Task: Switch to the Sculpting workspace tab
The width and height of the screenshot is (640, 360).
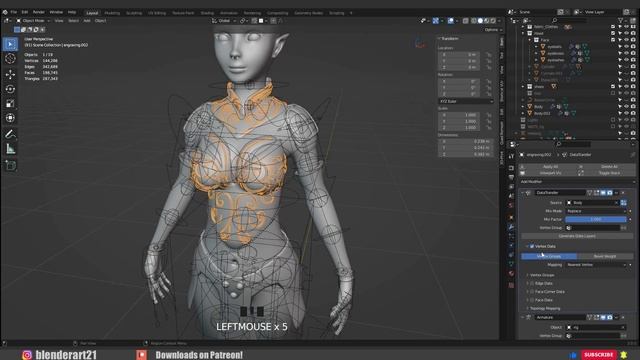Action: (x=134, y=13)
